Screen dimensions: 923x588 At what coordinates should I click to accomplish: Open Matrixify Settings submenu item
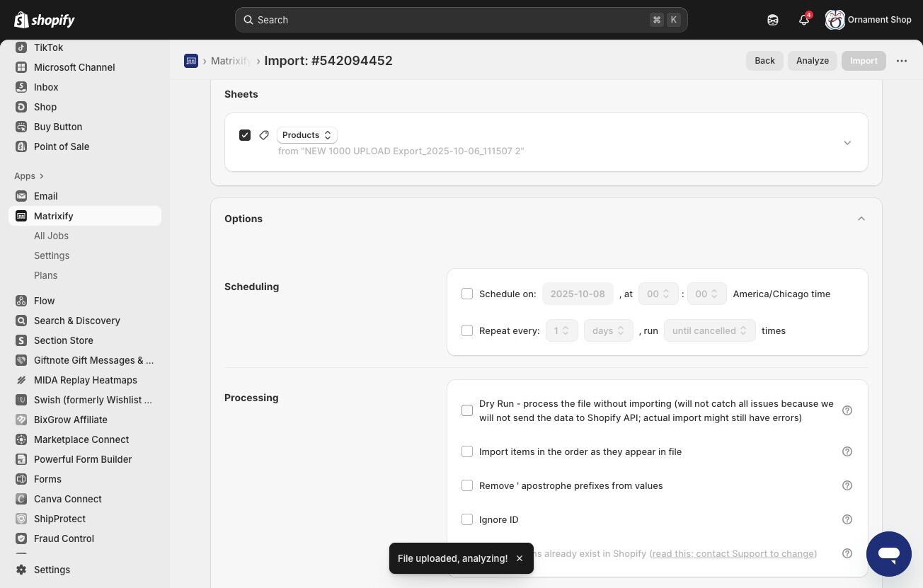pyautogui.click(x=52, y=255)
